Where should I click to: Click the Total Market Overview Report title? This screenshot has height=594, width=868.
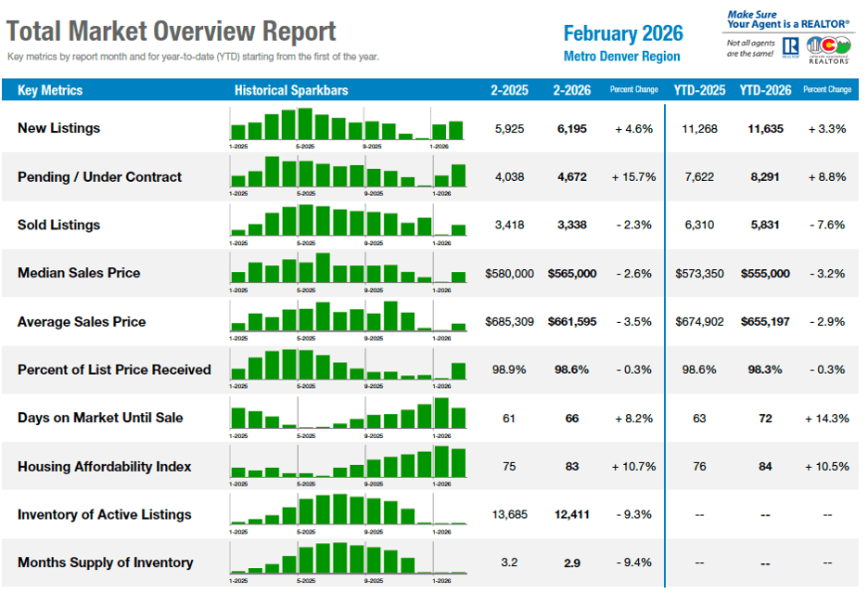(172, 31)
